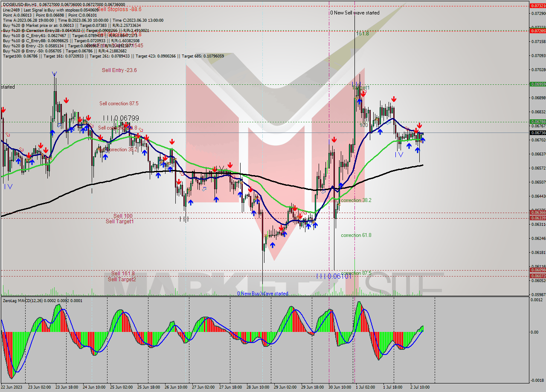This screenshot has width=546, height=392.
Task: Click the '1 Jul 18:00' time label
Action: point(393,387)
